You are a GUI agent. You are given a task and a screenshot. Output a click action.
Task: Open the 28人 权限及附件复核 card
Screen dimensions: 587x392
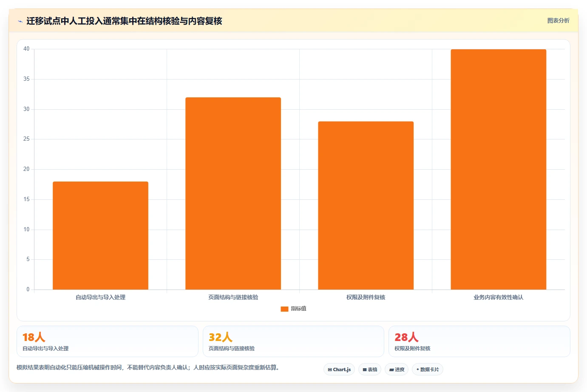coord(479,341)
